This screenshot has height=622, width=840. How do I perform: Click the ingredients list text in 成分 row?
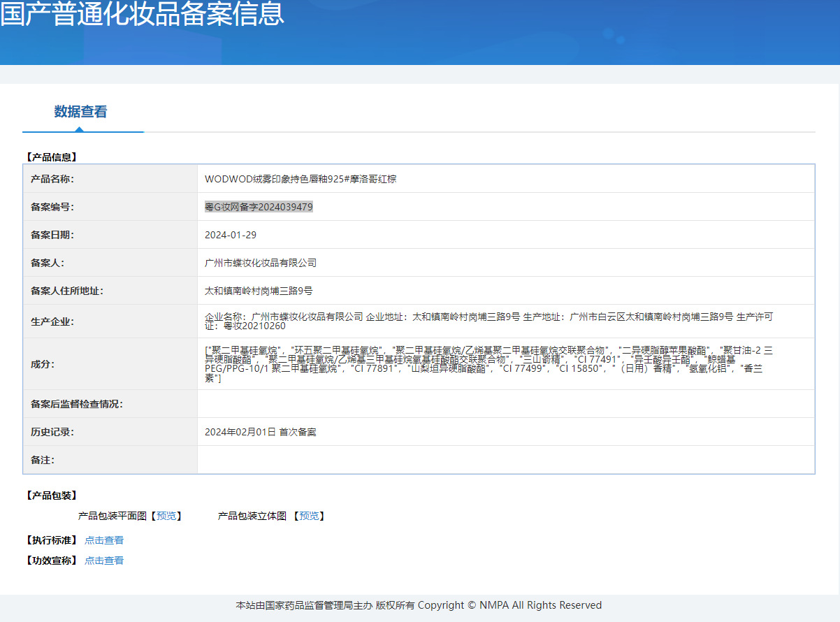(x=488, y=363)
